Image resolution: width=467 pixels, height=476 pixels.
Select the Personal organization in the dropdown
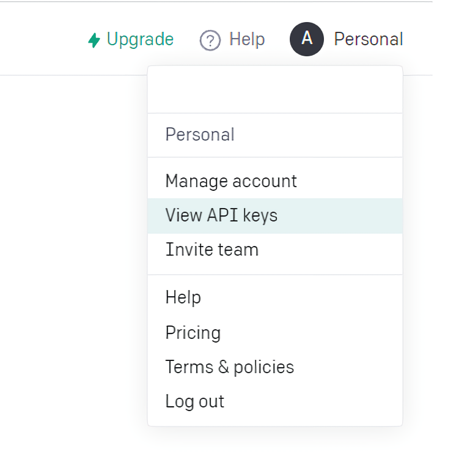click(200, 135)
